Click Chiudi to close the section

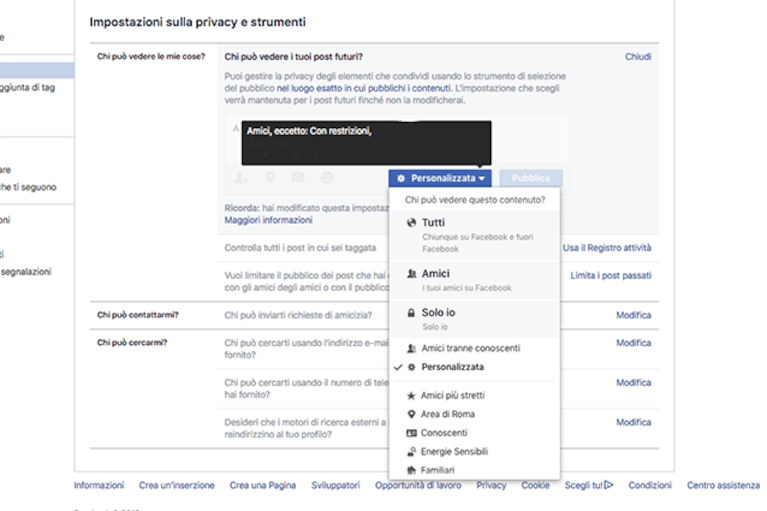pyautogui.click(x=638, y=57)
